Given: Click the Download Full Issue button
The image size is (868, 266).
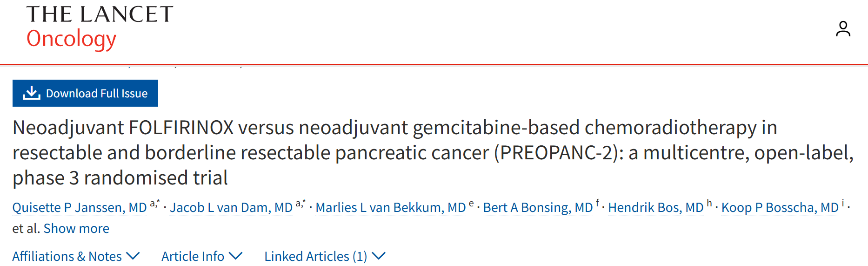Looking at the screenshot, I should click(x=85, y=93).
